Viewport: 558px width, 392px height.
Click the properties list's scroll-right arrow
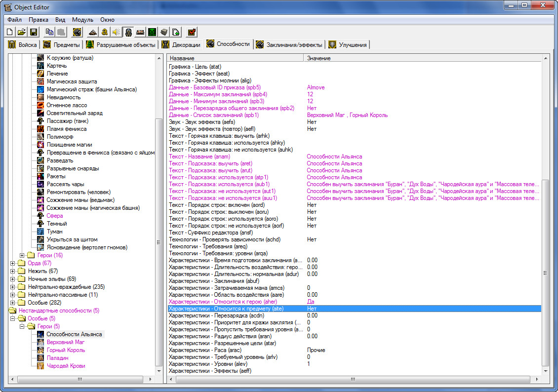click(x=537, y=379)
